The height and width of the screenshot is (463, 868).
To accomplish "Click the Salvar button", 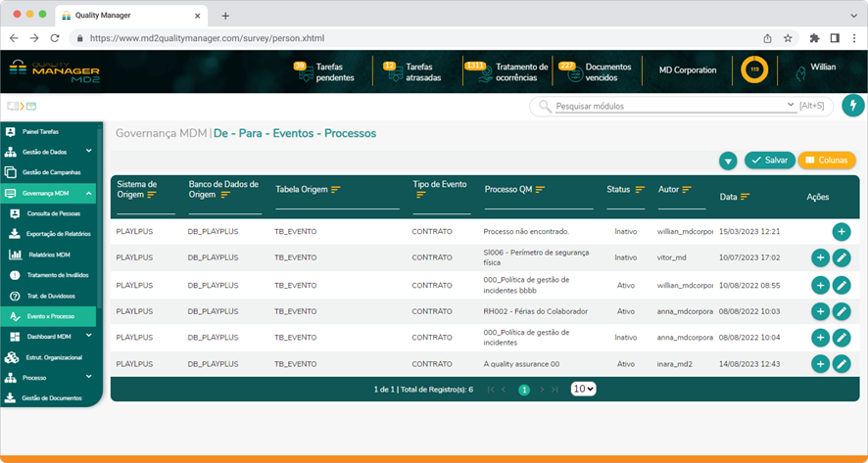I will coord(770,161).
